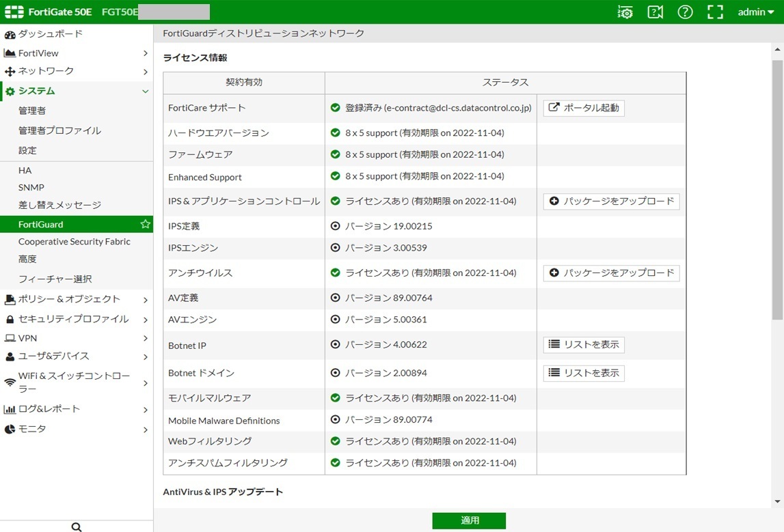
Task: Click ポータル起動 button
Action: [x=584, y=108]
